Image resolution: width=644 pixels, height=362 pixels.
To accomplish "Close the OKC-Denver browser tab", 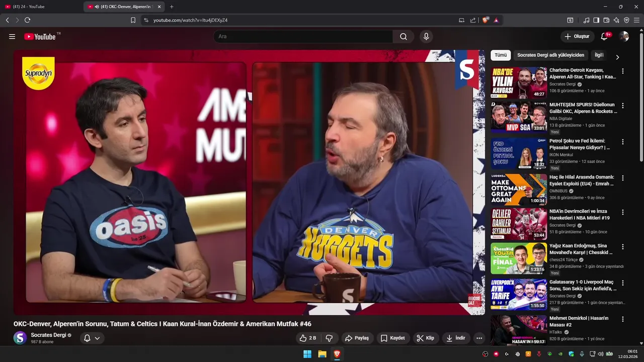I will 159,7.
